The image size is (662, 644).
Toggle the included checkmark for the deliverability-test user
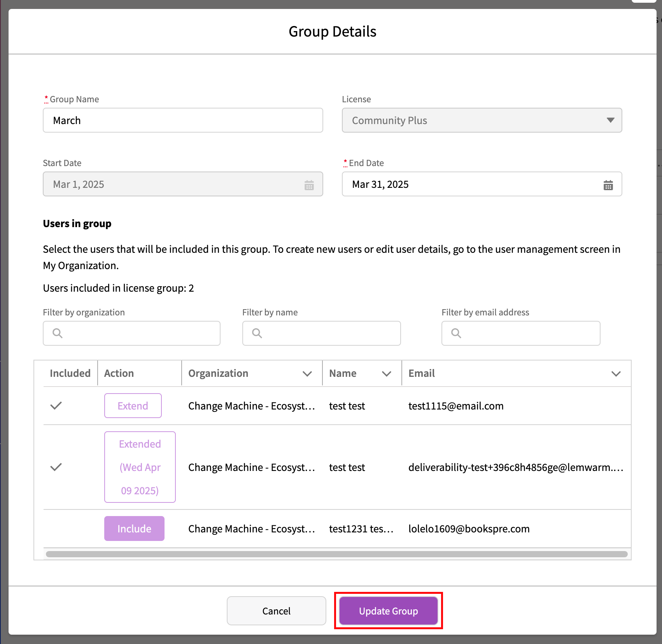pyautogui.click(x=56, y=467)
